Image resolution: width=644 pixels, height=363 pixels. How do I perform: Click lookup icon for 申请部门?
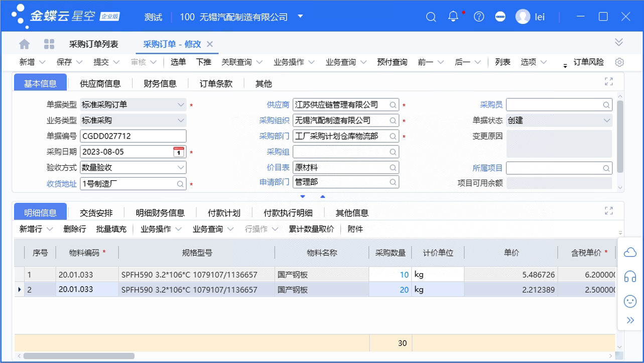(393, 183)
